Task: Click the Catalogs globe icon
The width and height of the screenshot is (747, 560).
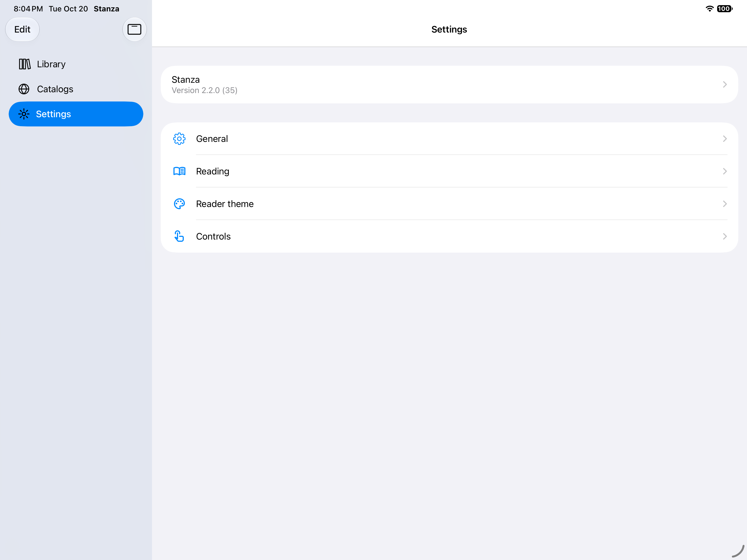Action: (24, 89)
